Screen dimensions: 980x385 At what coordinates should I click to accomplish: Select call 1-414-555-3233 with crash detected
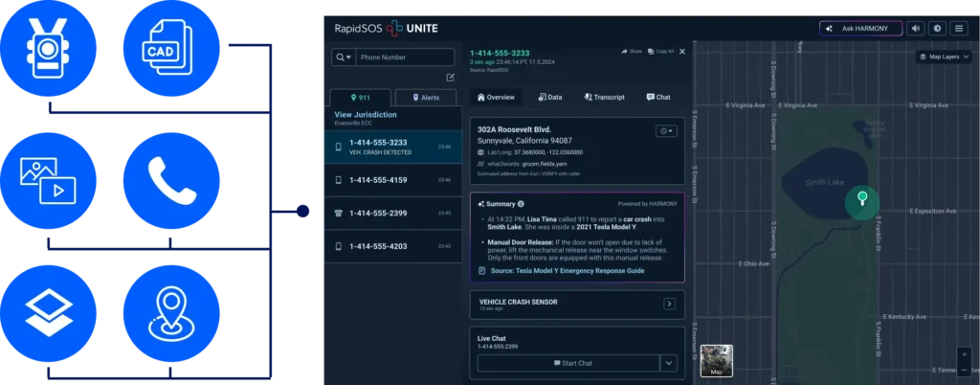point(393,147)
